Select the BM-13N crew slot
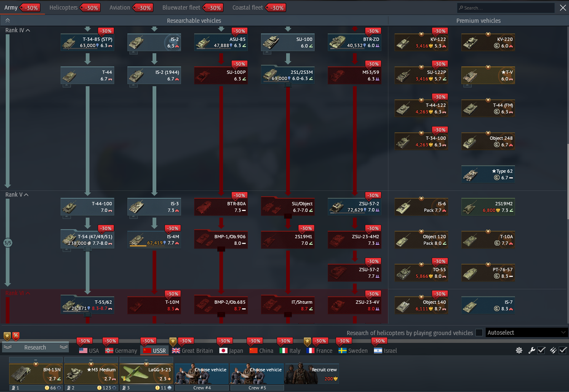Viewport: 569px width, 392px height. (x=36, y=375)
